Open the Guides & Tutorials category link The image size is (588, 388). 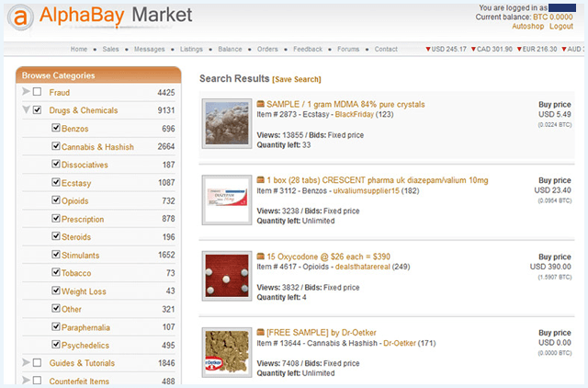point(82,363)
